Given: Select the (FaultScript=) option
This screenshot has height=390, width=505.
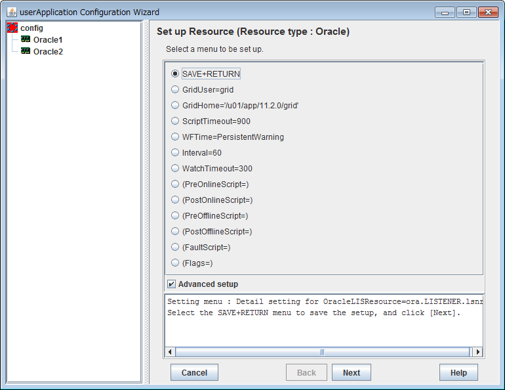Looking at the screenshot, I should point(201,247).
